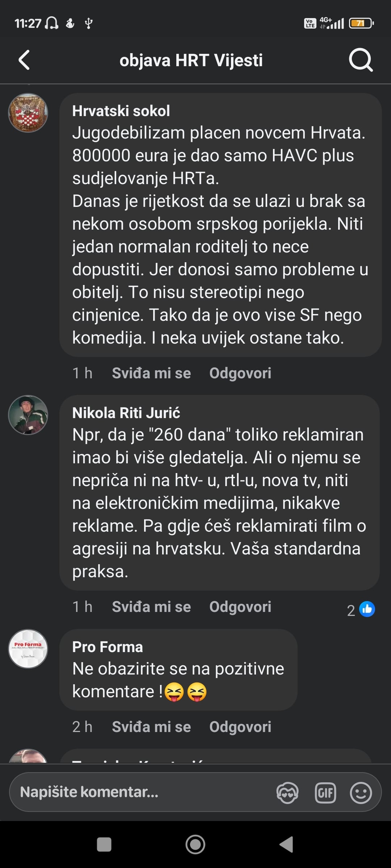Like Nikola Riti Jurić's comment

pyautogui.click(x=151, y=607)
